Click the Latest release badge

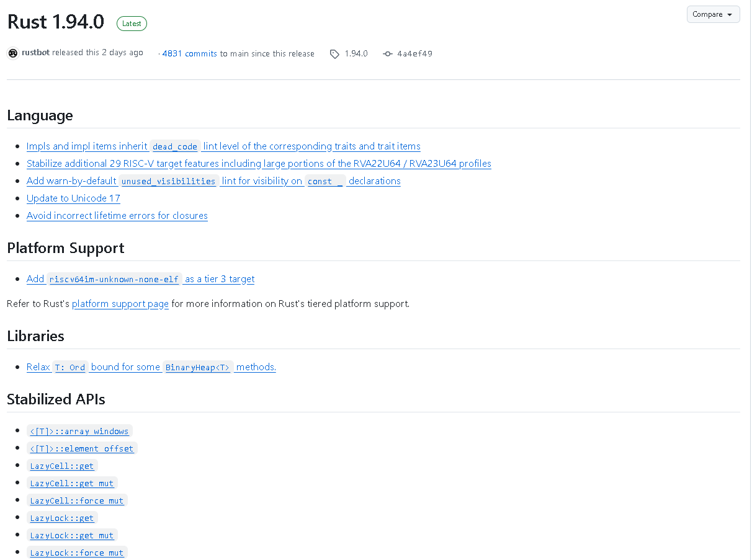point(132,24)
